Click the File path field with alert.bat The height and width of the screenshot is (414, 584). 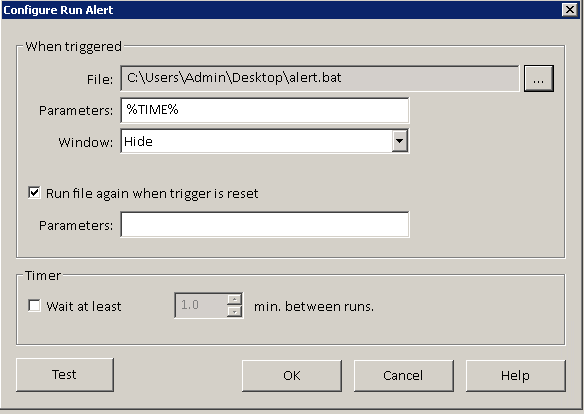(319, 78)
